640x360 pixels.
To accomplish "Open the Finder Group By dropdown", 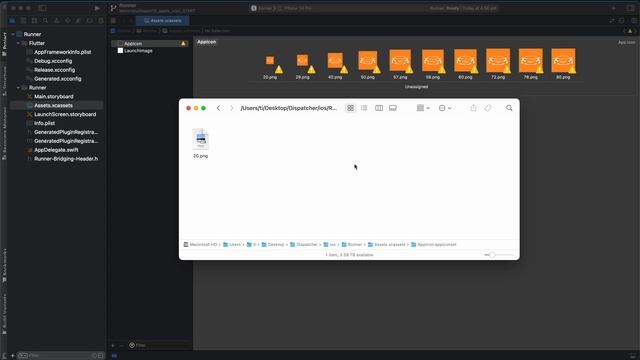I will (x=423, y=108).
